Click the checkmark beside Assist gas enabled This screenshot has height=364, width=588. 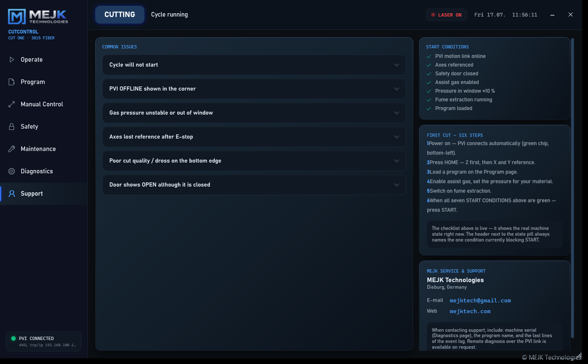[x=429, y=83]
